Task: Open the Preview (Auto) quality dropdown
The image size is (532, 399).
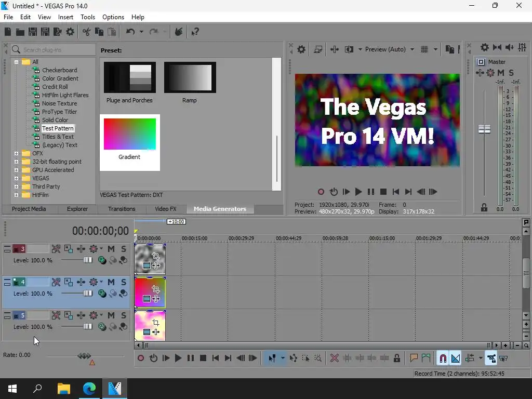Action: 390,49
